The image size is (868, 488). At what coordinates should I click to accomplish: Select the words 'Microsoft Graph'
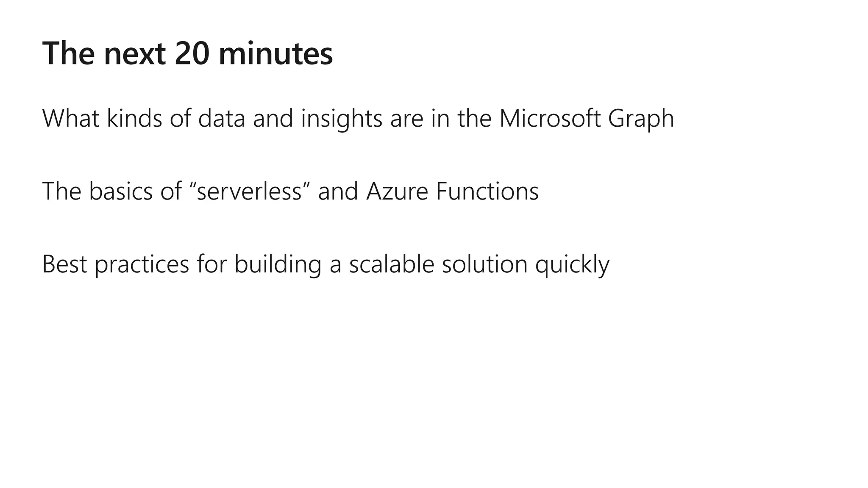pyautogui.click(x=587, y=119)
